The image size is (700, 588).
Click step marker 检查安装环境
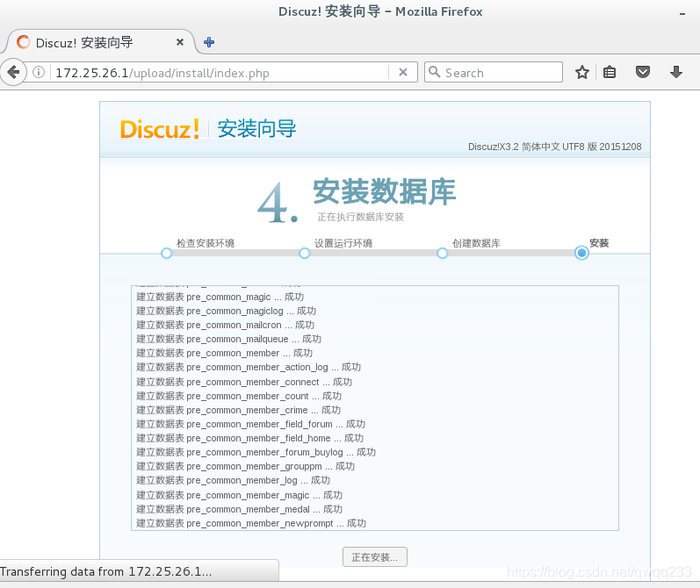coord(167,254)
